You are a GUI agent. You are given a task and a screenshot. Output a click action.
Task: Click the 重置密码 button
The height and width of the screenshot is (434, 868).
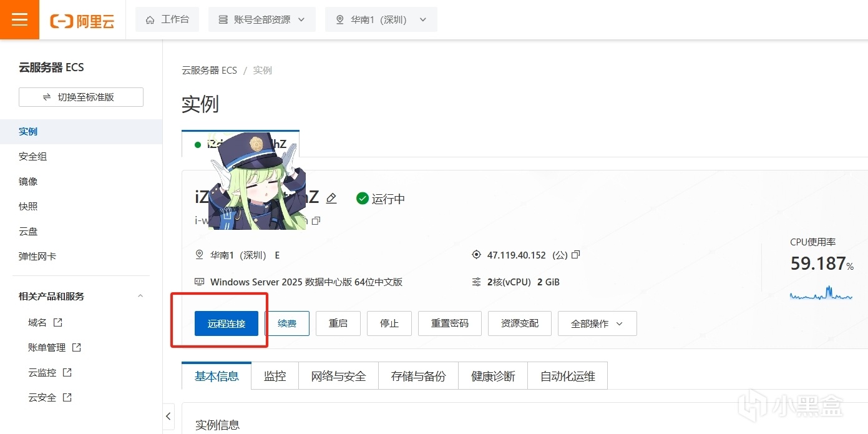(x=450, y=323)
